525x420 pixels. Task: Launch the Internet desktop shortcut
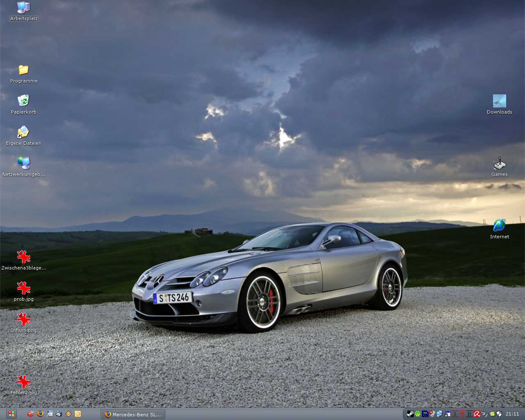click(500, 229)
